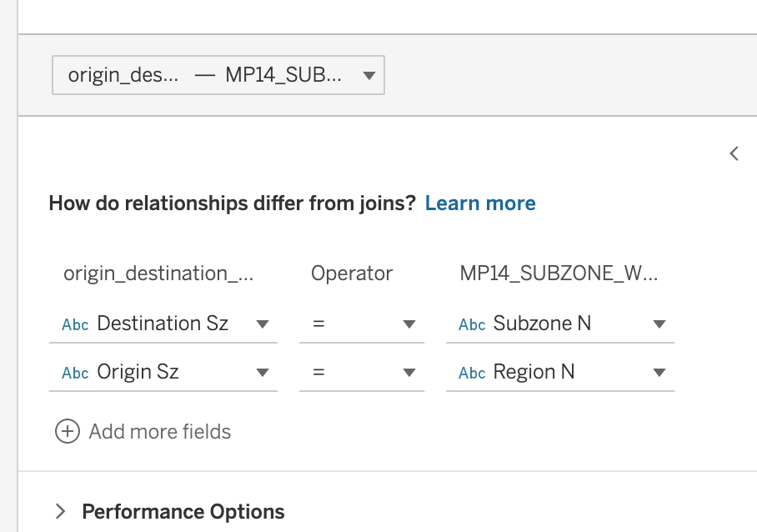Screen dimensions: 757x532
Task: Open the Destination Sz field dropdown
Action: point(262,324)
